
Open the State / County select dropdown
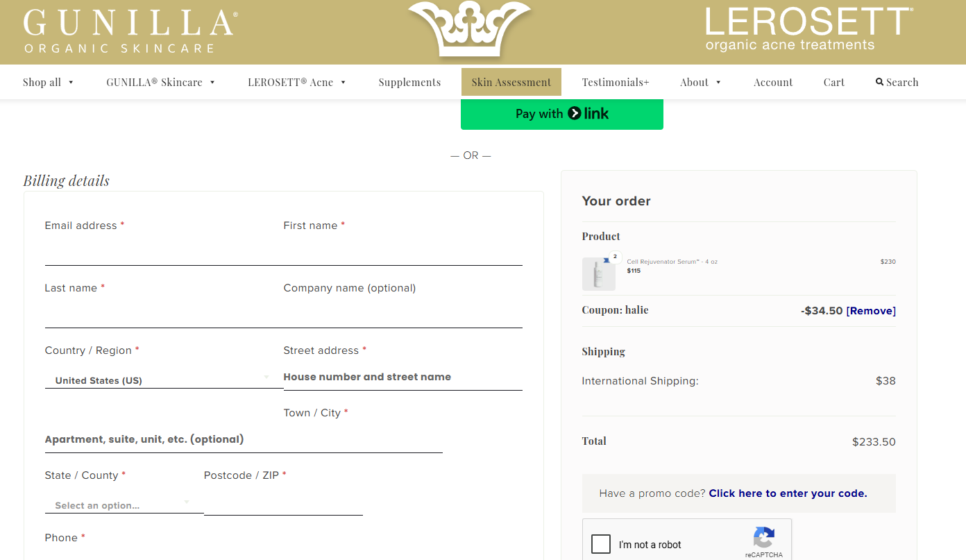click(124, 505)
